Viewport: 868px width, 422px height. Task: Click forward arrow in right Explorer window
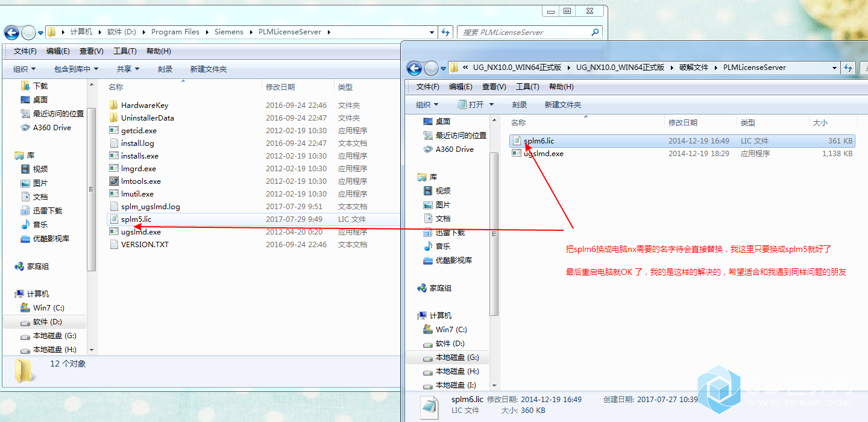[431, 68]
